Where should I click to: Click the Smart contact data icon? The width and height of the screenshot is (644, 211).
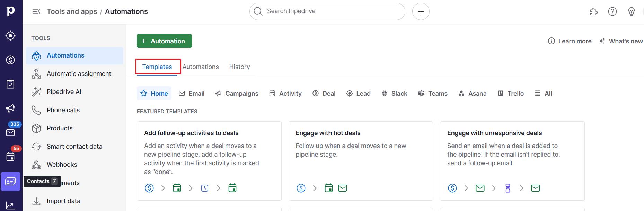pos(36,146)
